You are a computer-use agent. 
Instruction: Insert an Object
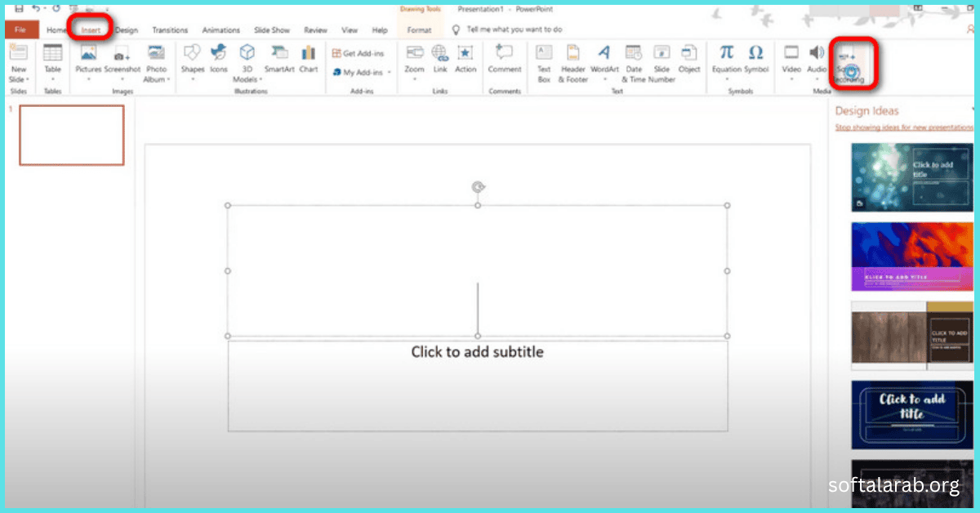click(x=689, y=59)
